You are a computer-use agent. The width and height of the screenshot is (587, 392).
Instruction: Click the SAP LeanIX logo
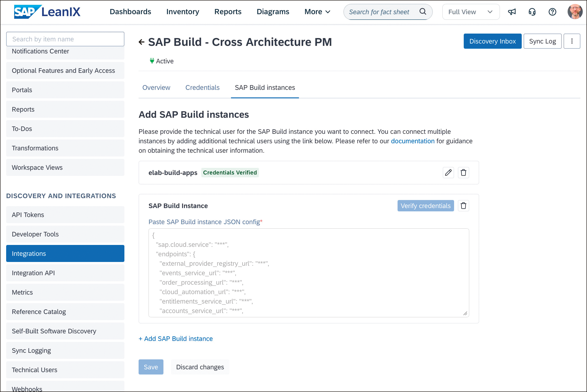pos(47,12)
